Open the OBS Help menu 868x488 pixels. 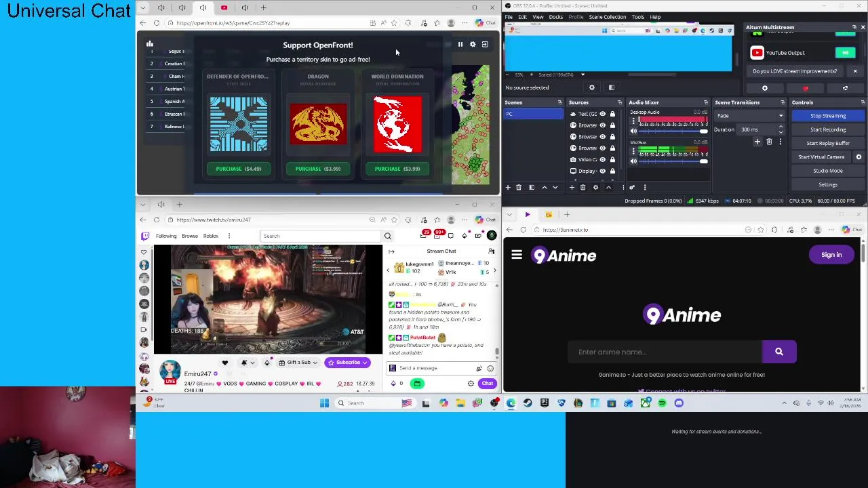(x=655, y=17)
